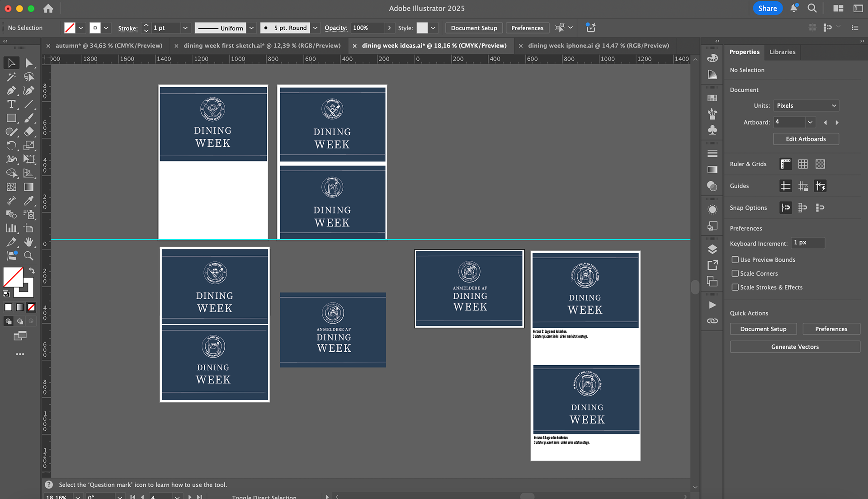Open the Layers panel icon
The height and width of the screenshot is (499, 868).
pos(712,249)
